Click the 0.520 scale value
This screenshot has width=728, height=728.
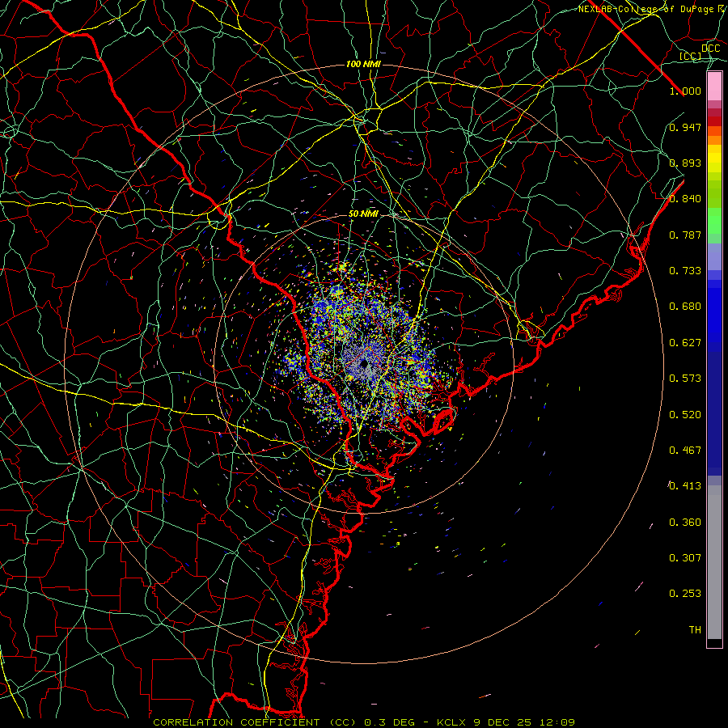tap(685, 415)
